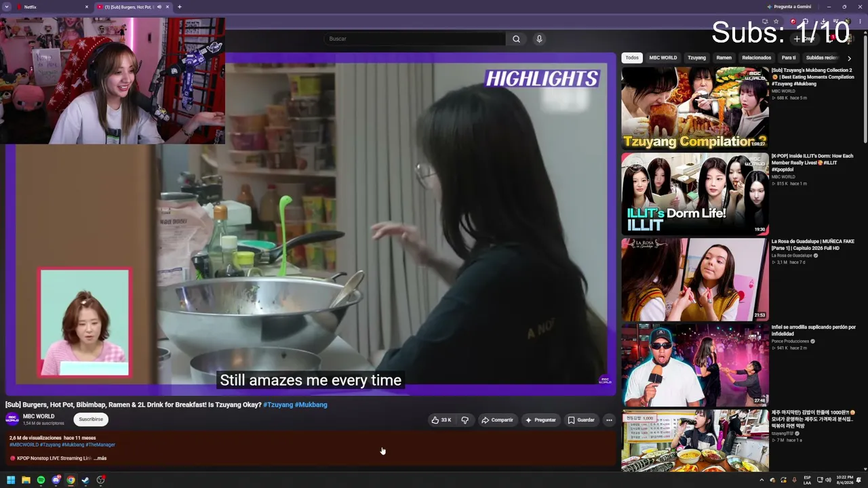Open "La Rosa de Guadalupe | MUÑECA FAKE" title
Image resolution: width=868 pixels, height=488 pixels.
[812, 245]
